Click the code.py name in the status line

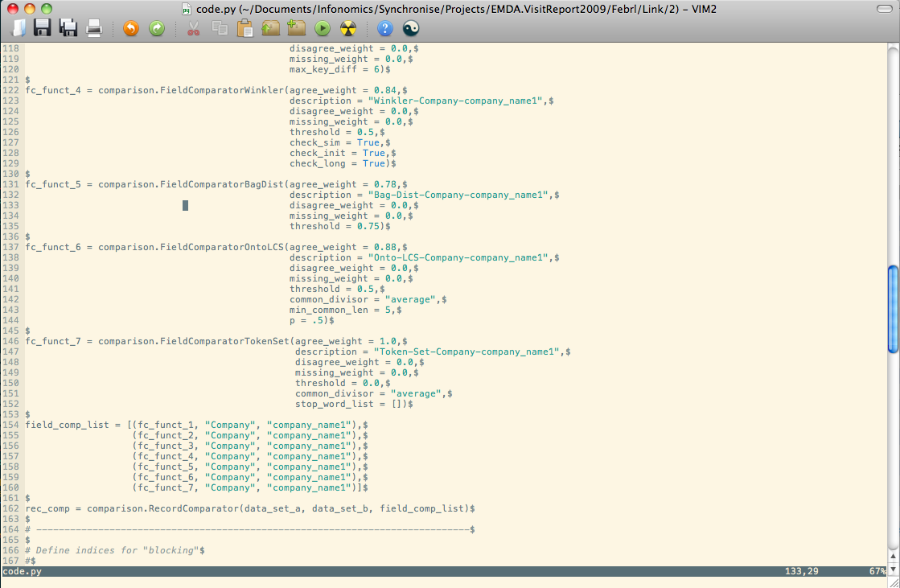pyautogui.click(x=22, y=571)
